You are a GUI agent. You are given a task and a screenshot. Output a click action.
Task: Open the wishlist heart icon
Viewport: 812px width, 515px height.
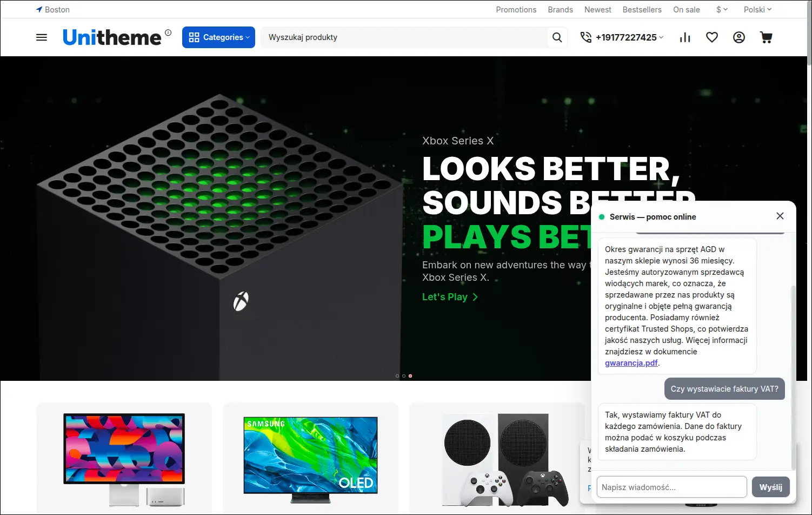[x=712, y=37]
